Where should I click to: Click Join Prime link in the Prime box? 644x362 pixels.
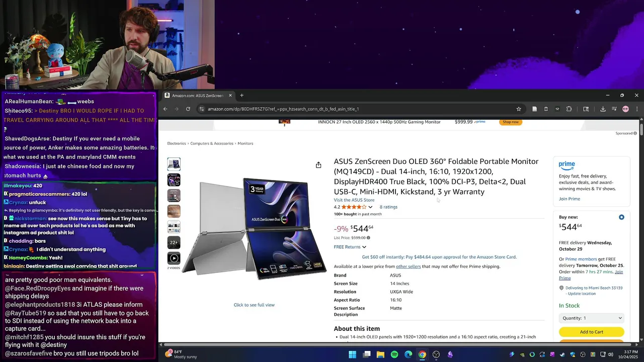coord(570,199)
